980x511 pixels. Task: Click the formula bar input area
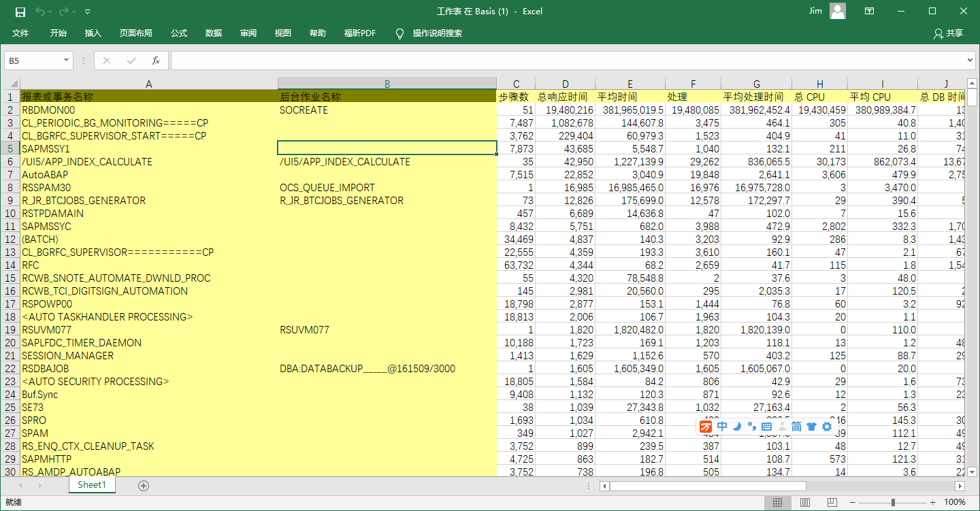click(569, 61)
